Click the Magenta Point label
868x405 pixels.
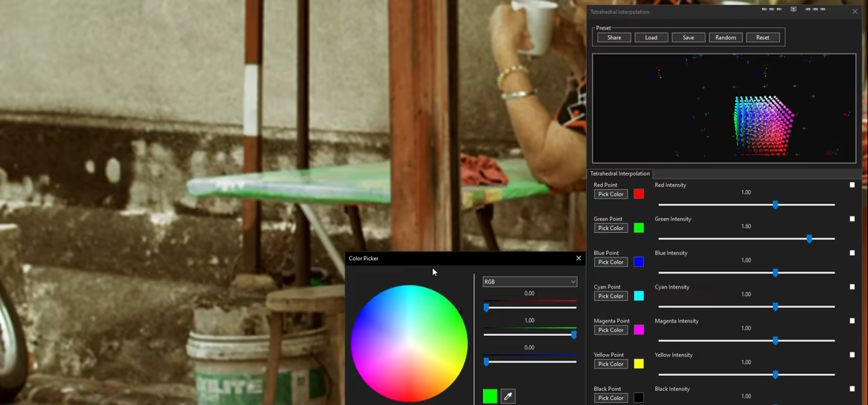pos(612,321)
